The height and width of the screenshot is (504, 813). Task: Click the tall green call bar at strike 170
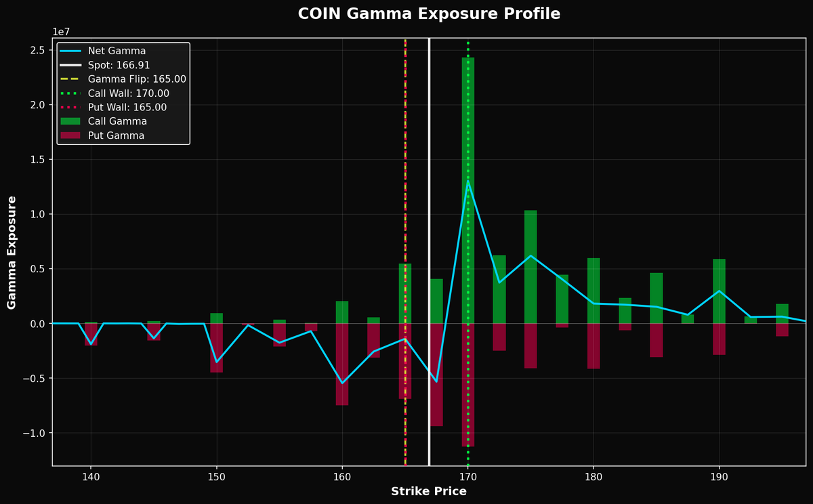pos(467,190)
